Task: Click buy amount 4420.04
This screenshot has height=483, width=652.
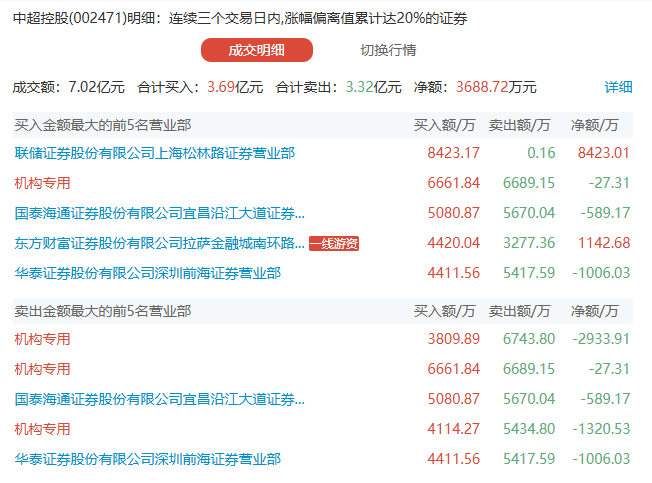Action: (x=454, y=243)
